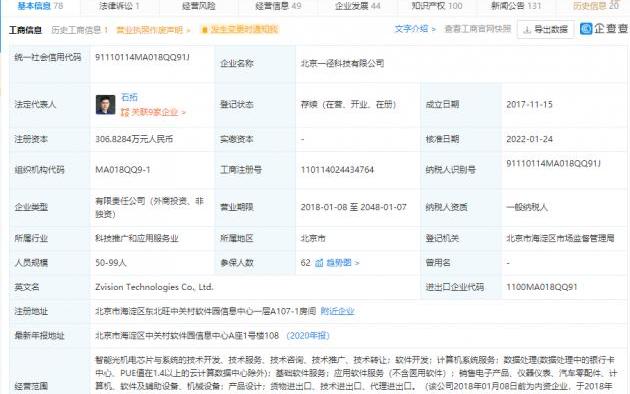
Task: Click the registration authority 北京市海淀区市场监督管理局
Action: click(560, 238)
